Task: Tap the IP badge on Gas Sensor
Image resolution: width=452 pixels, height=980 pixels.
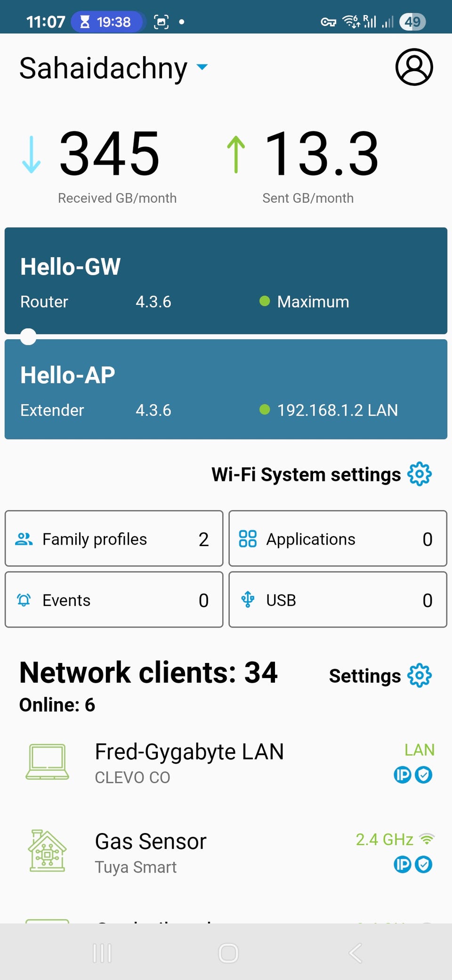Action: [403, 865]
